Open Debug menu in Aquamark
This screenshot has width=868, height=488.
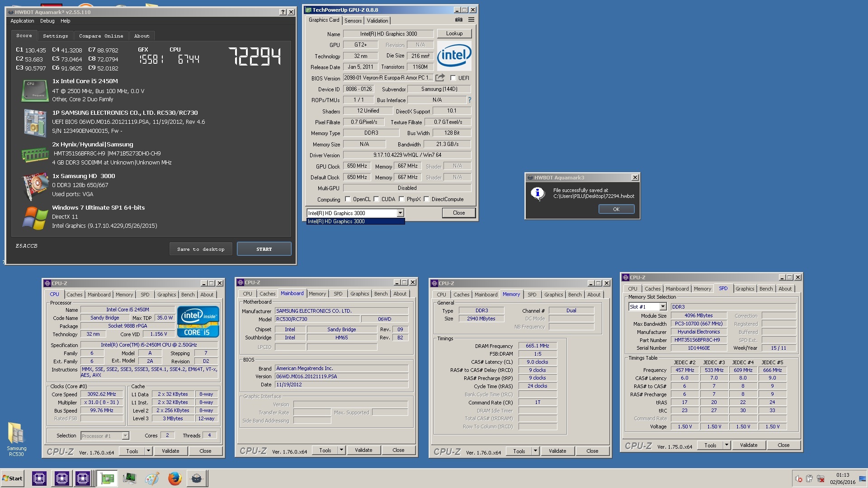click(47, 21)
